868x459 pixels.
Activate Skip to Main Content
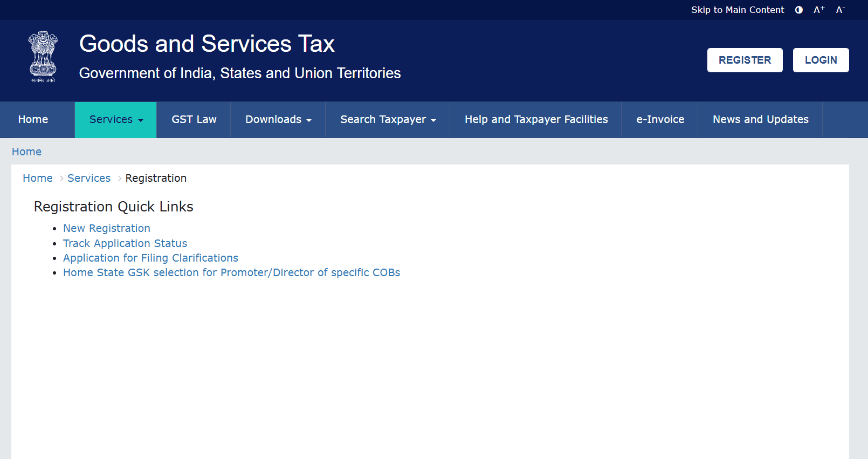click(x=738, y=10)
